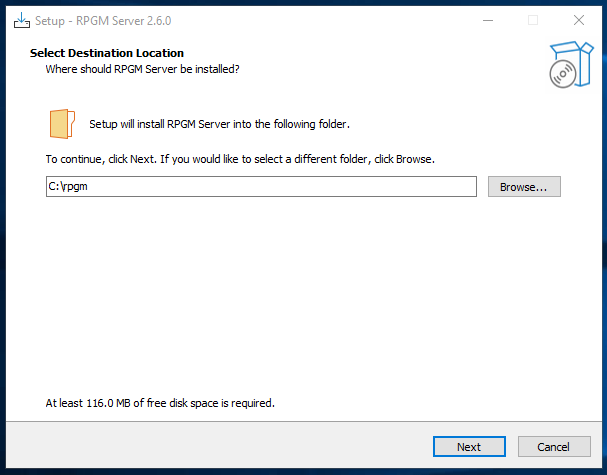Click the "Setup will install RPGM Server" message
Image resolution: width=607 pixels, height=475 pixels.
[x=219, y=125]
